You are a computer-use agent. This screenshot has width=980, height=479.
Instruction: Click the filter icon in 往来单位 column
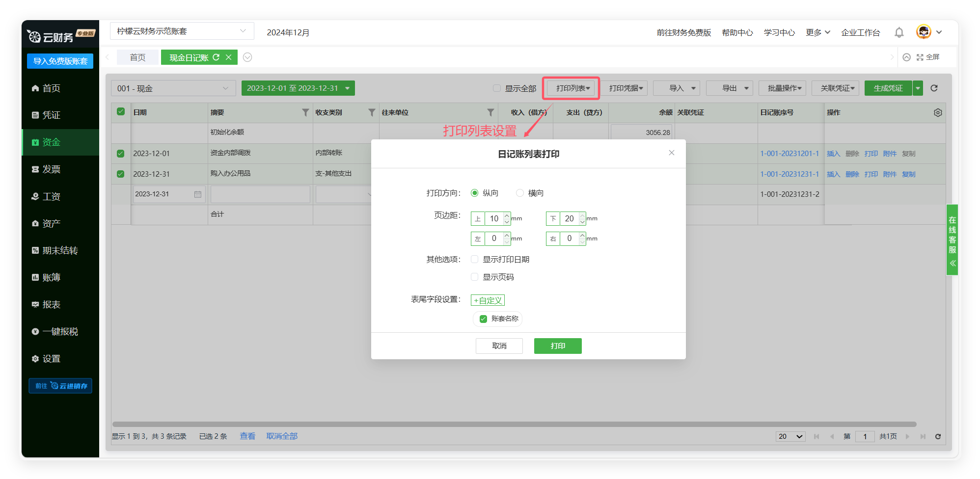(490, 112)
